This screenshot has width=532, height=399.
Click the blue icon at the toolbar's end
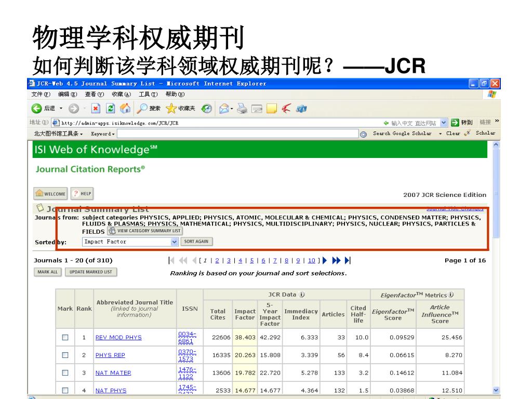301,109
